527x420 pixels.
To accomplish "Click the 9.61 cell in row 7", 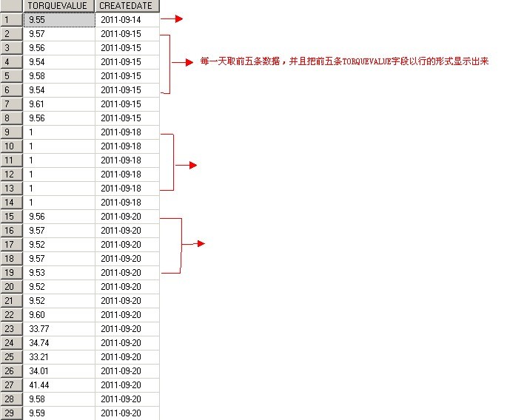I will coord(59,104).
